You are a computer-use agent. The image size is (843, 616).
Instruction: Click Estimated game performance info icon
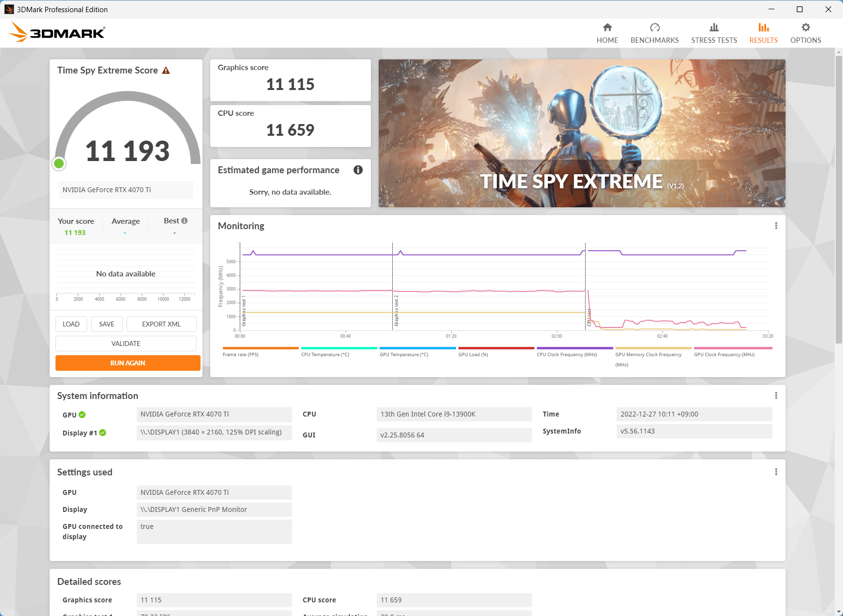358,170
